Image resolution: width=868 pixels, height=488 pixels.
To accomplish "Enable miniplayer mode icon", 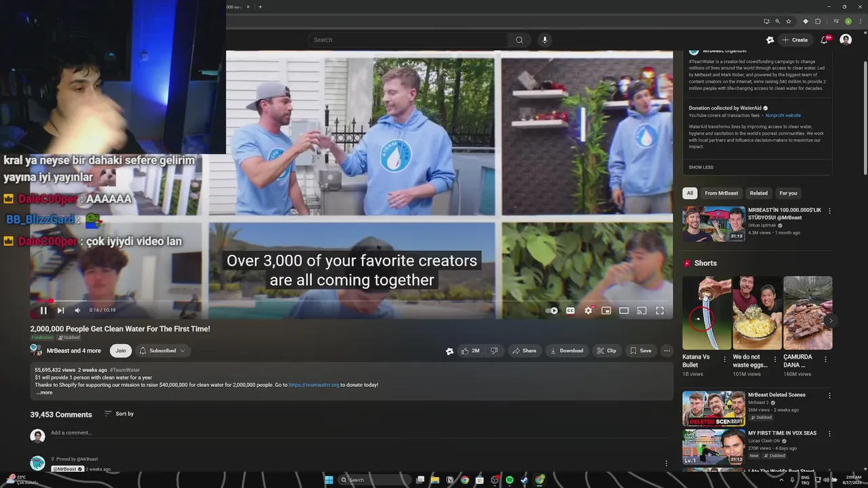I will click(606, 310).
